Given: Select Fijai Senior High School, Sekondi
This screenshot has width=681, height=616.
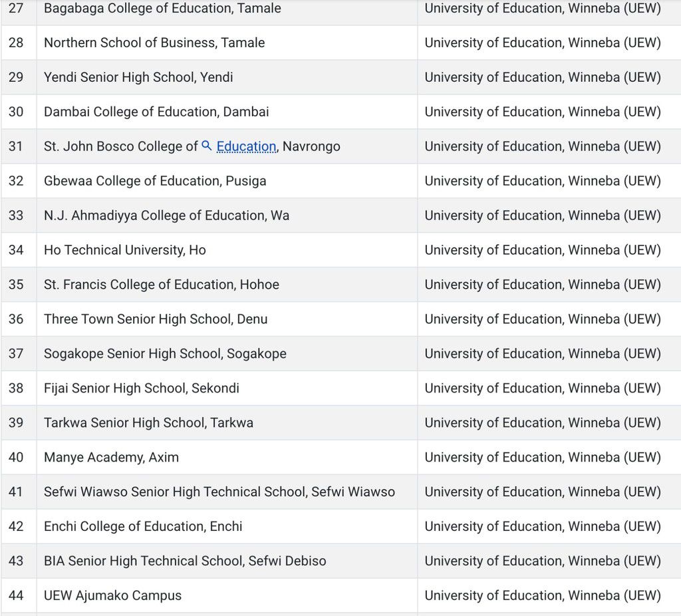Looking at the screenshot, I should [x=142, y=388].
